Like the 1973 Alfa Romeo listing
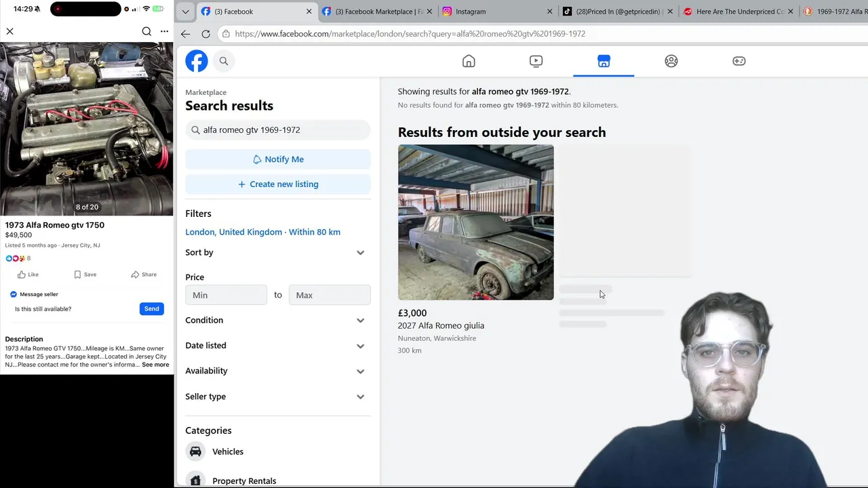Screen dimensions: 868x488 click(28, 274)
